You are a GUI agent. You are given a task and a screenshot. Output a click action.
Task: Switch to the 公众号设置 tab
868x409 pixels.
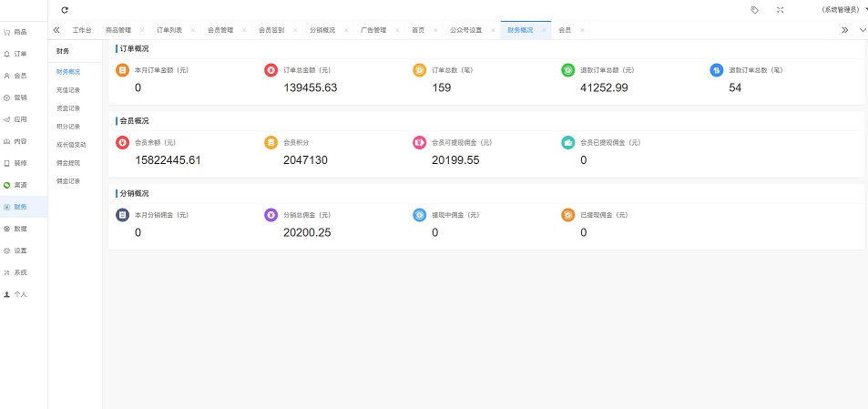pos(465,30)
